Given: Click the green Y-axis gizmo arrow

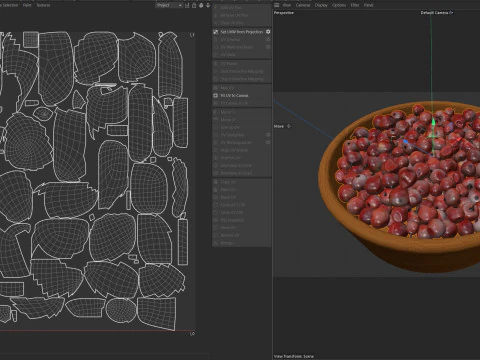Looking at the screenshot, I should (433, 122).
